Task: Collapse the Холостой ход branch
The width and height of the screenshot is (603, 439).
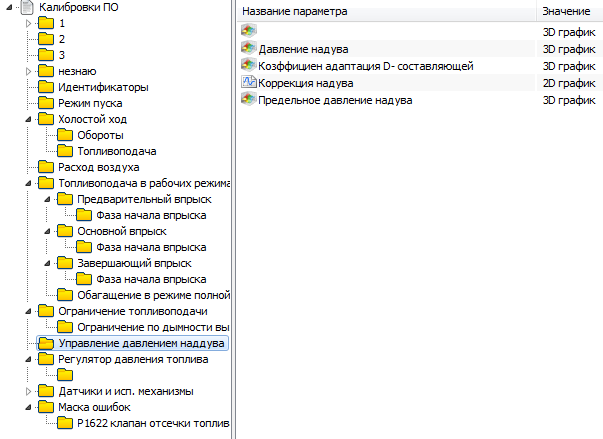Action: pos(29,119)
